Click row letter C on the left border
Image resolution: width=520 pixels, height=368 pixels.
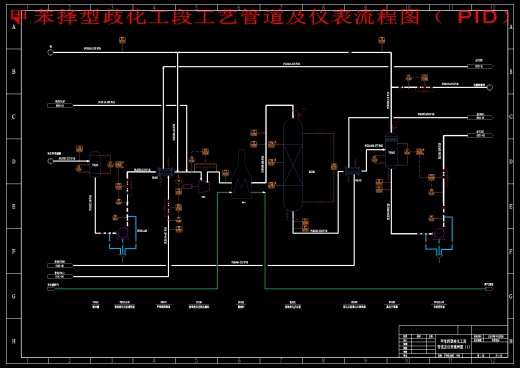pyautogui.click(x=13, y=117)
